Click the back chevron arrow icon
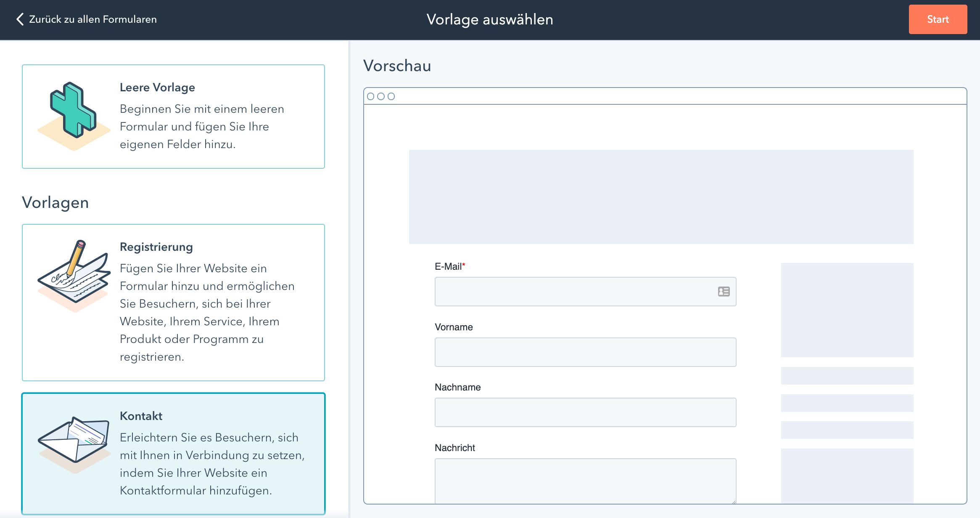Screen dimensions: 980x518 click(x=20, y=19)
